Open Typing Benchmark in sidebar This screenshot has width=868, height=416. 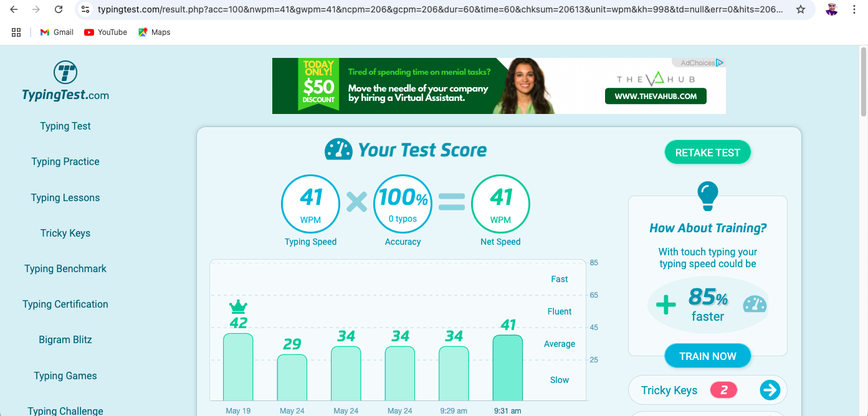click(x=65, y=268)
